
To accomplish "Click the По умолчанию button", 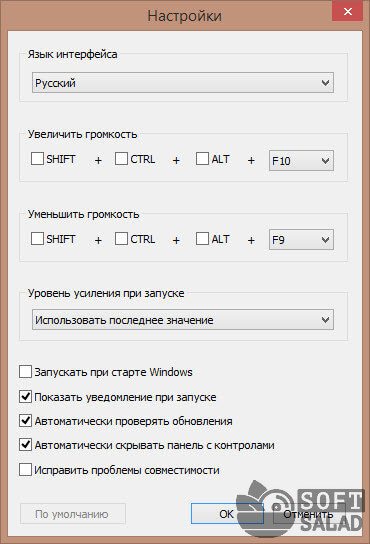I will coord(73,514).
